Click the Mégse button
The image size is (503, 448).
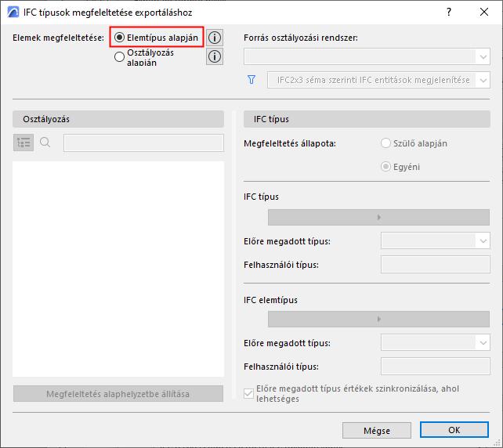pos(377,430)
